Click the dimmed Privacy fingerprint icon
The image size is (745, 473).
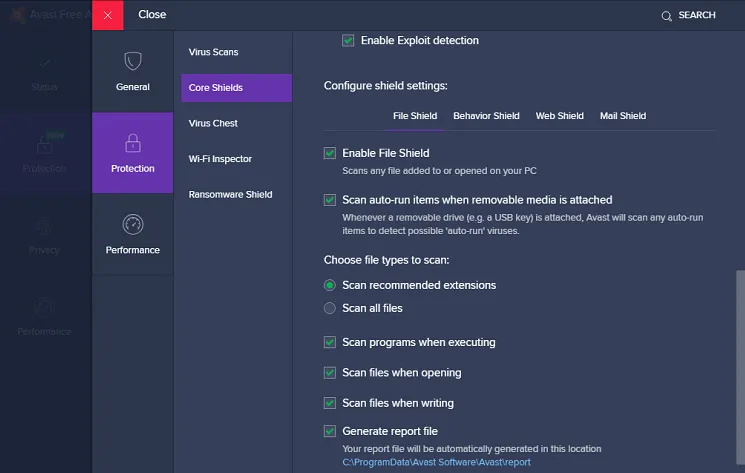click(x=44, y=226)
